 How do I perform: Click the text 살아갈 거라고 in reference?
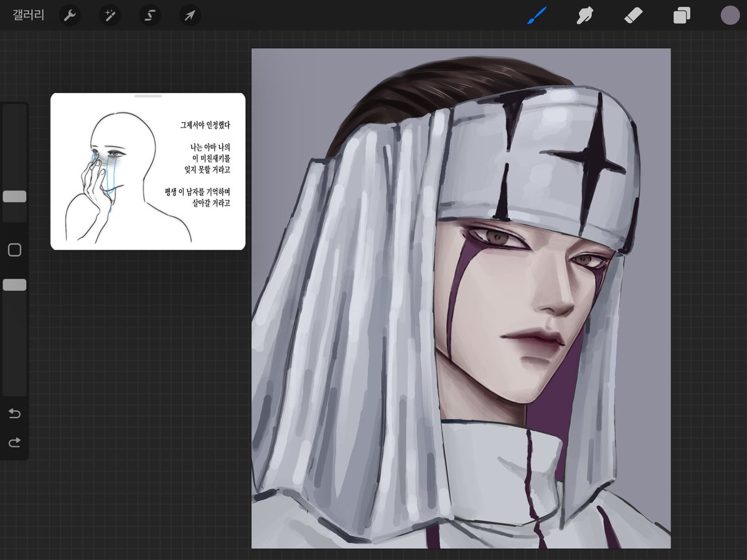[x=210, y=203]
